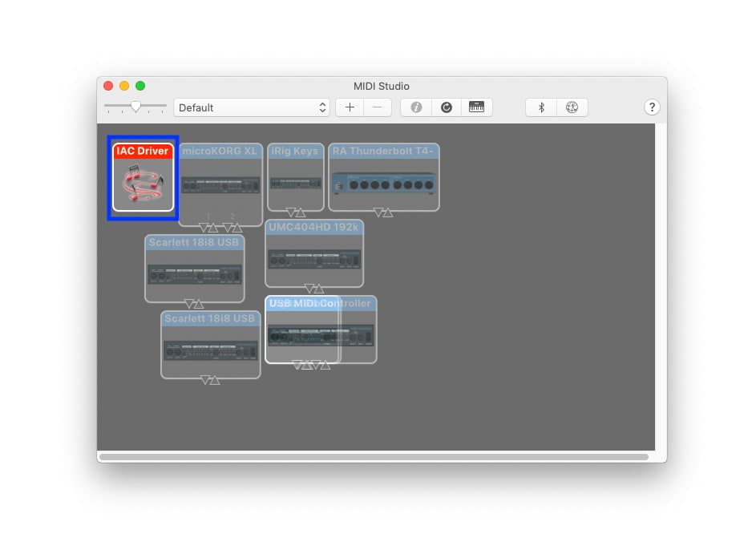Screen dimensions: 756x554
Task: Select the RA Thunderbolt T4 device
Action: point(383,176)
